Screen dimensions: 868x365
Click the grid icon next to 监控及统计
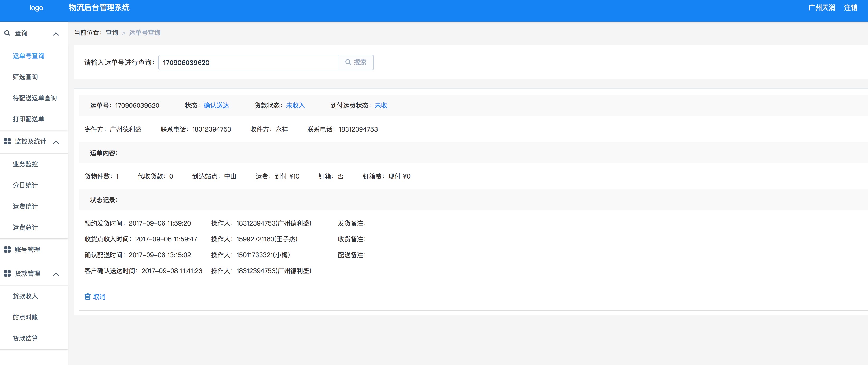tap(7, 142)
